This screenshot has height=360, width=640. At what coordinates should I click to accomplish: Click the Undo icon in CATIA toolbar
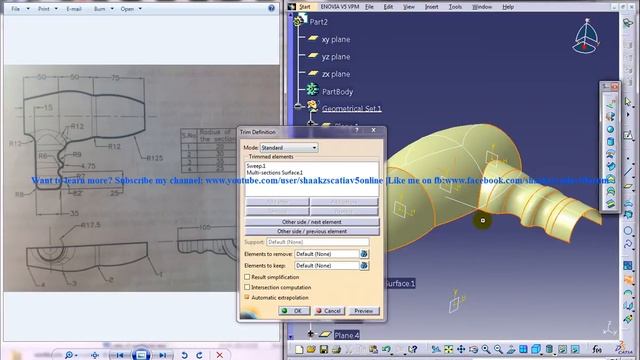(386, 349)
